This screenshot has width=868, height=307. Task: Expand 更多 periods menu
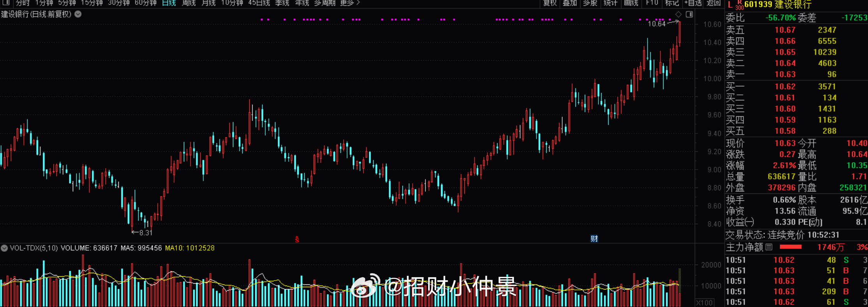(x=350, y=3)
